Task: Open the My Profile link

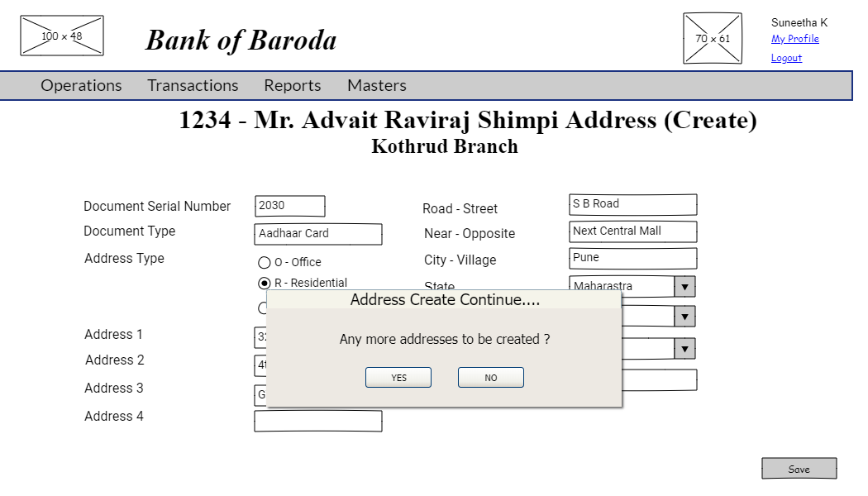Action: [x=794, y=39]
